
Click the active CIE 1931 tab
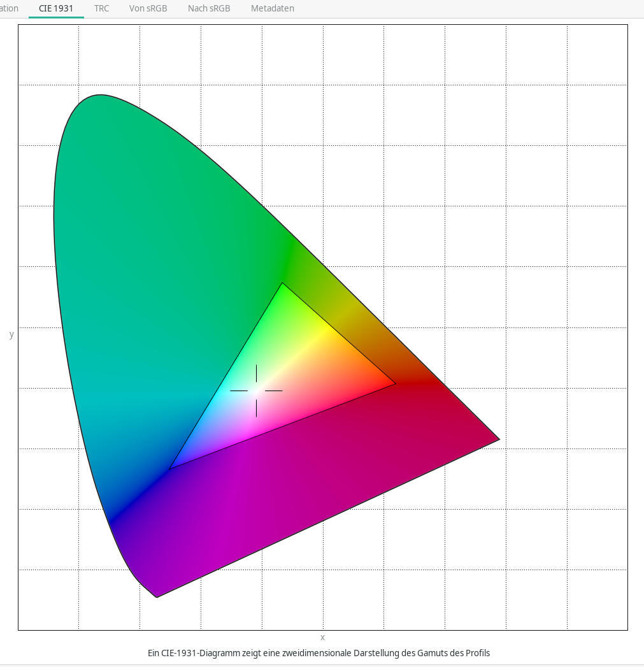[56, 9]
